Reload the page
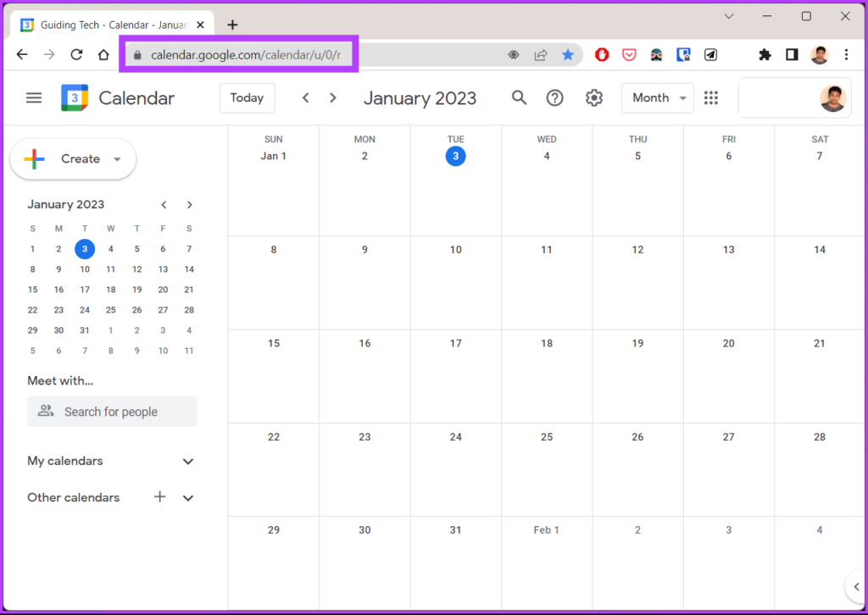The height and width of the screenshot is (615, 868). (x=76, y=54)
